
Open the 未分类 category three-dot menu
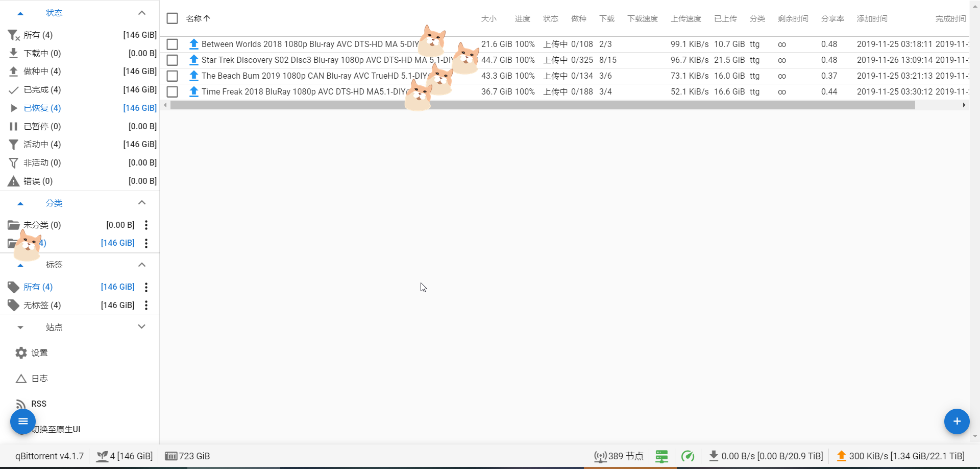pyautogui.click(x=146, y=225)
